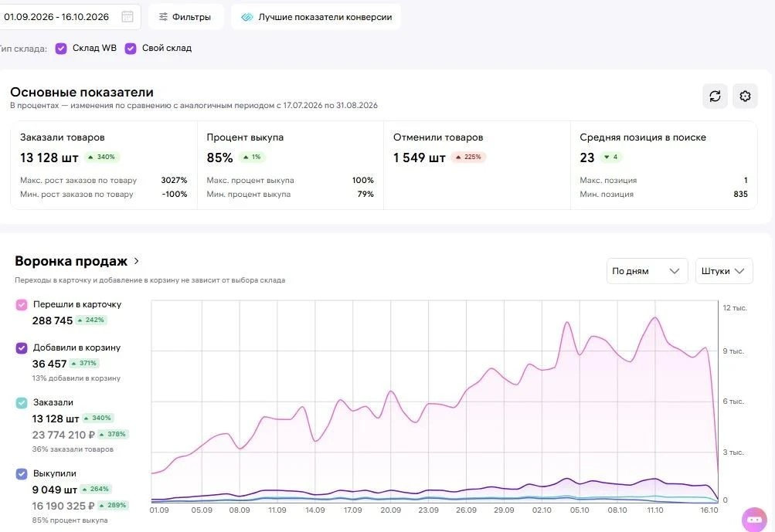The height and width of the screenshot is (532, 775).
Task: Click the -100% min order growth value
Action: point(175,194)
